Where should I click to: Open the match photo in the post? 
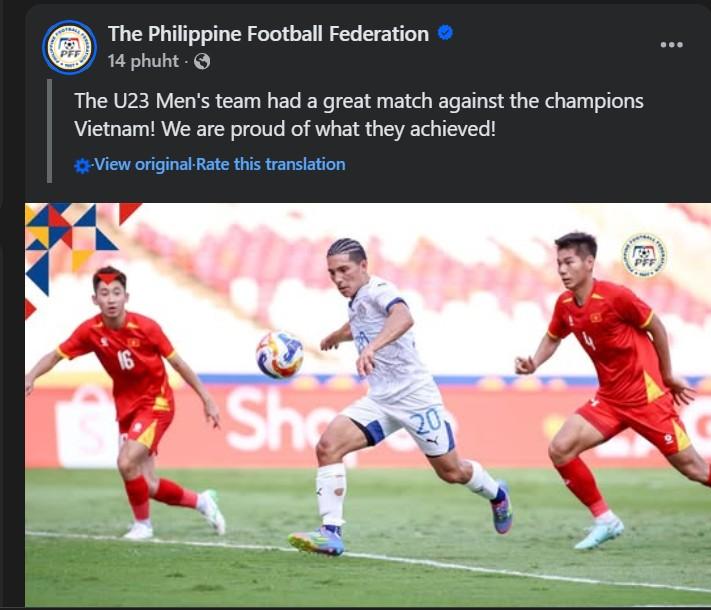point(368,405)
